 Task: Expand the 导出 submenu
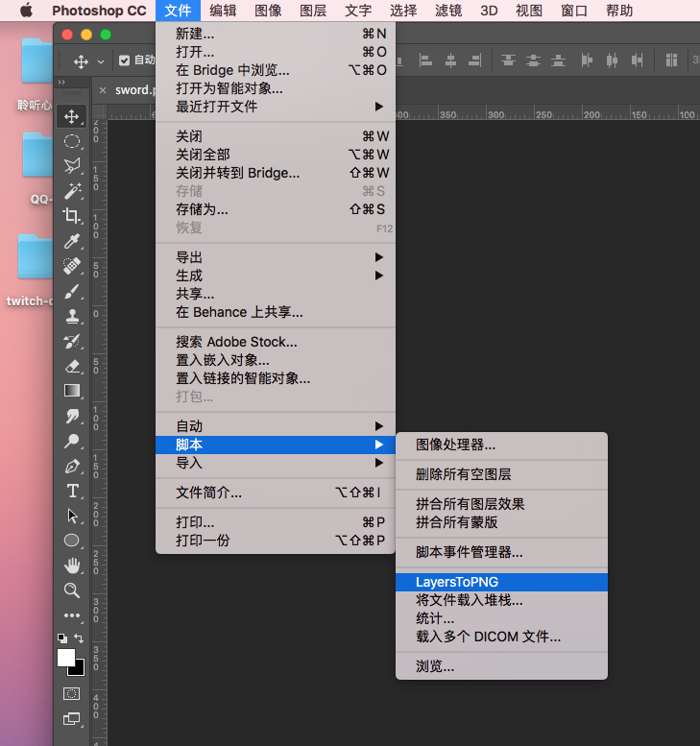tap(276, 257)
